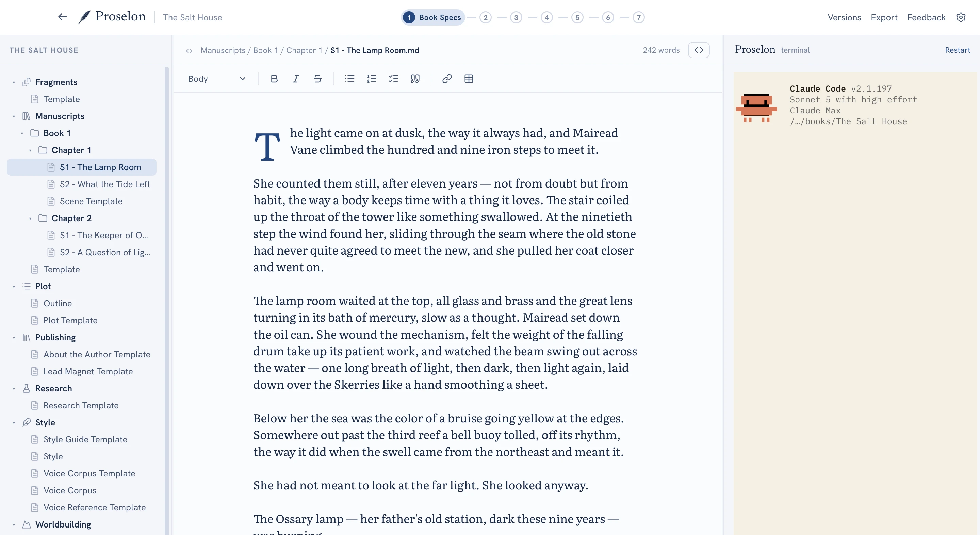980x535 pixels.
Task: Go to workflow step 7
Action: (639, 17)
